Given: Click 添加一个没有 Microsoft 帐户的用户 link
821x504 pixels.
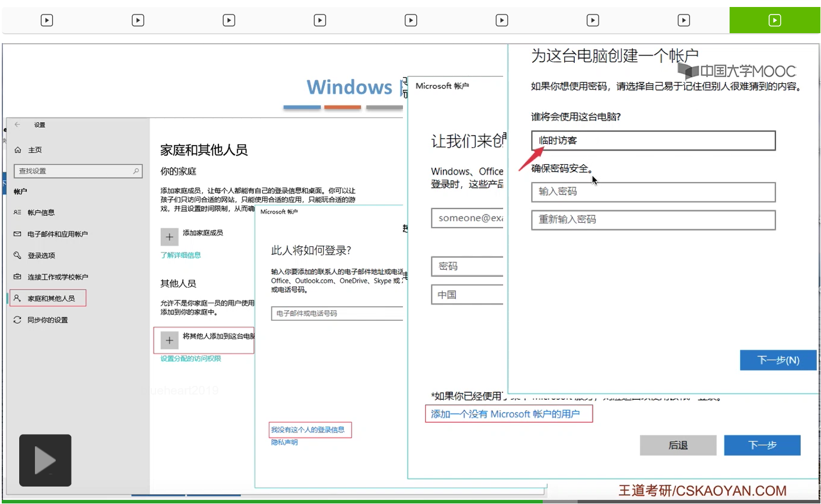Looking at the screenshot, I should coord(505,414).
